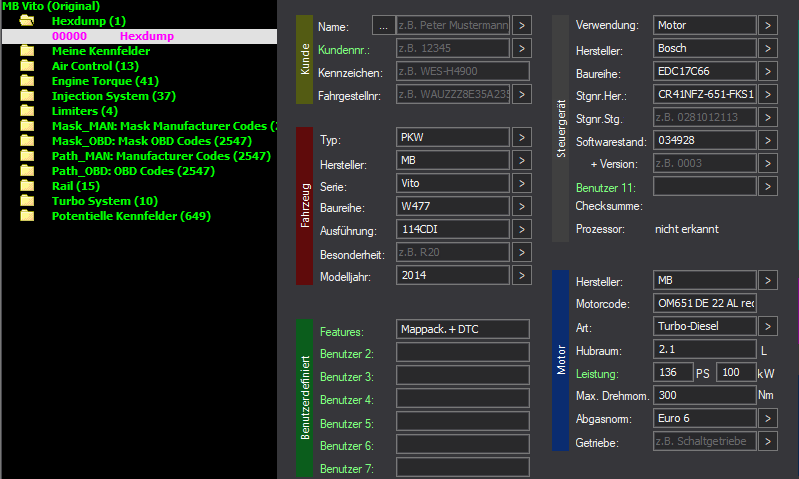Open the arrow next to Abgasnorm Euro 6
799x479 pixels.
click(x=768, y=418)
